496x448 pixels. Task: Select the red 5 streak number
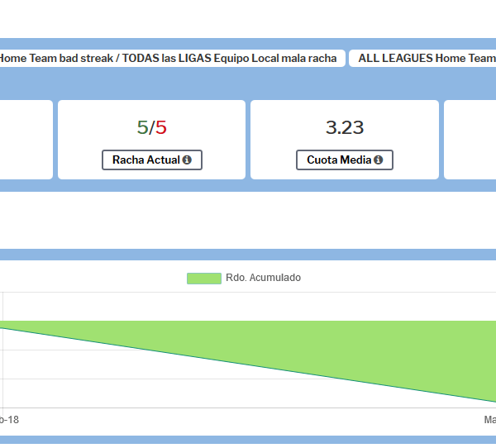(x=161, y=127)
